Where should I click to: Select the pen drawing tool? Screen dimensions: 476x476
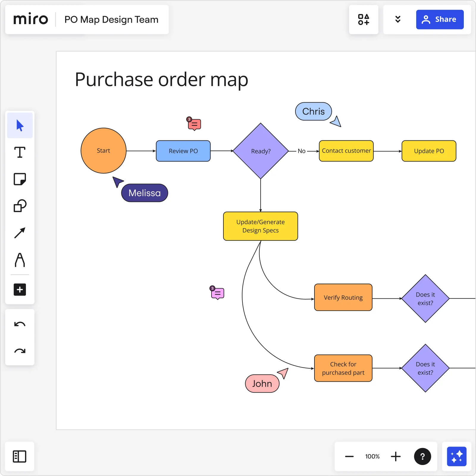click(x=20, y=260)
